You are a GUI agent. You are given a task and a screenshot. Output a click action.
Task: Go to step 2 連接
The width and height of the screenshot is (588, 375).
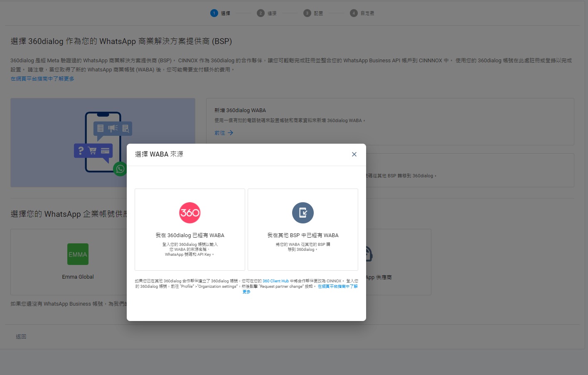click(x=267, y=13)
